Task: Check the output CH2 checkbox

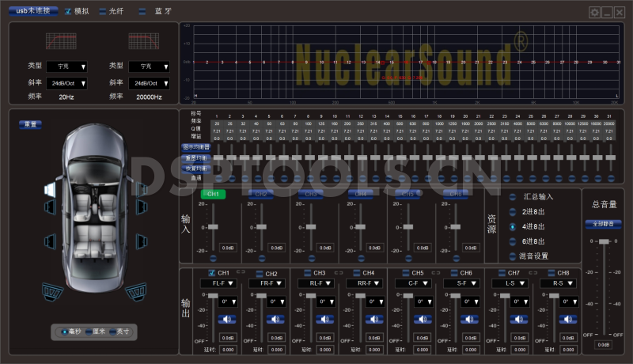Action: click(x=260, y=274)
